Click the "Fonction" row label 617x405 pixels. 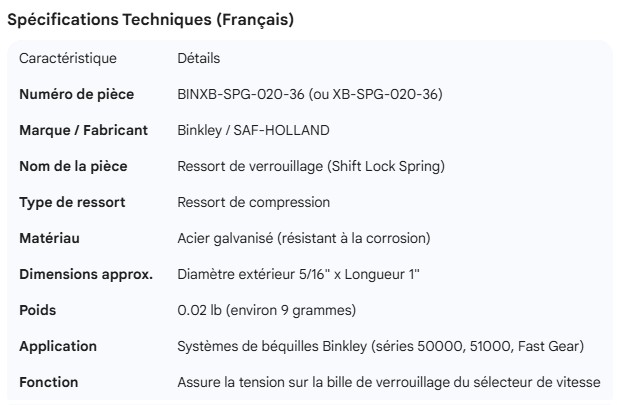tap(49, 382)
